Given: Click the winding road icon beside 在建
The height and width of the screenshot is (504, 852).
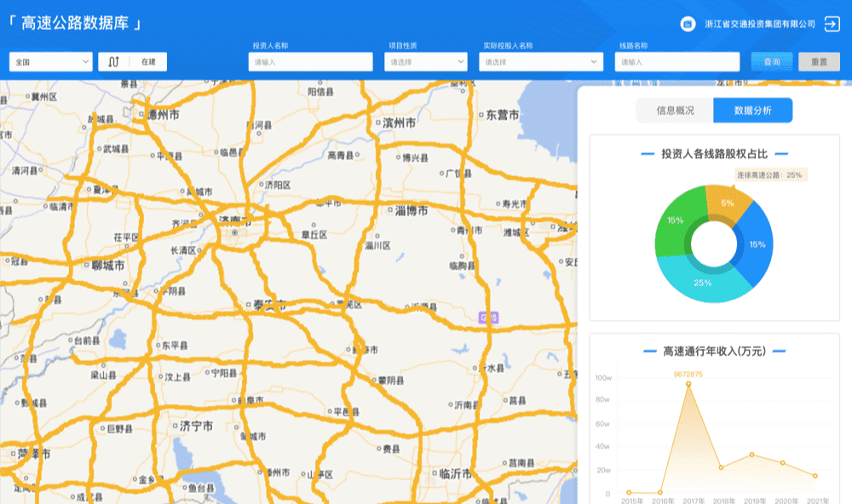Looking at the screenshot, I should coord(113,61).
